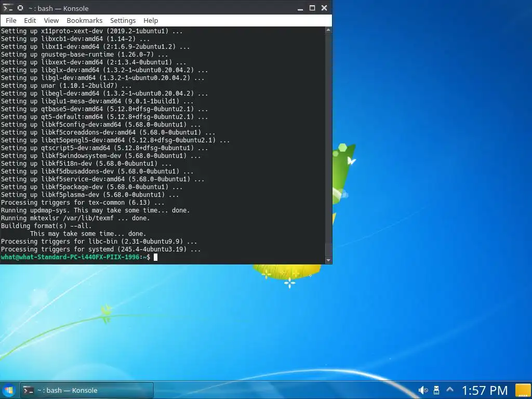The height and width of the screenshot is (399, 532).
Task: Click the 'Setting up x11proto-xext-dev' line
Action: click(91, 31)
